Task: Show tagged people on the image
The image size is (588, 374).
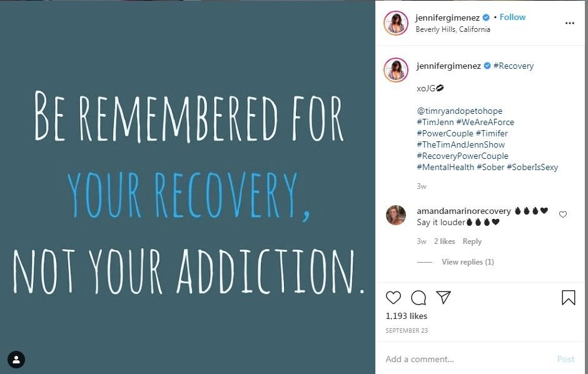Action: point(16,360)
